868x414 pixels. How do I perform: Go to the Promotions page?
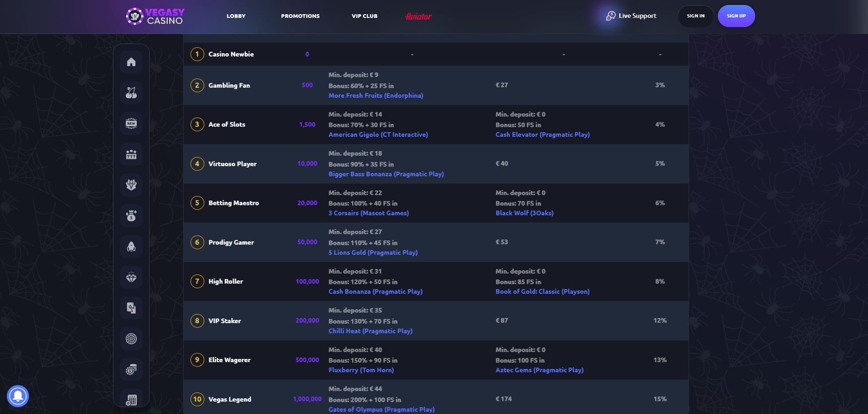tap(300, 16)
